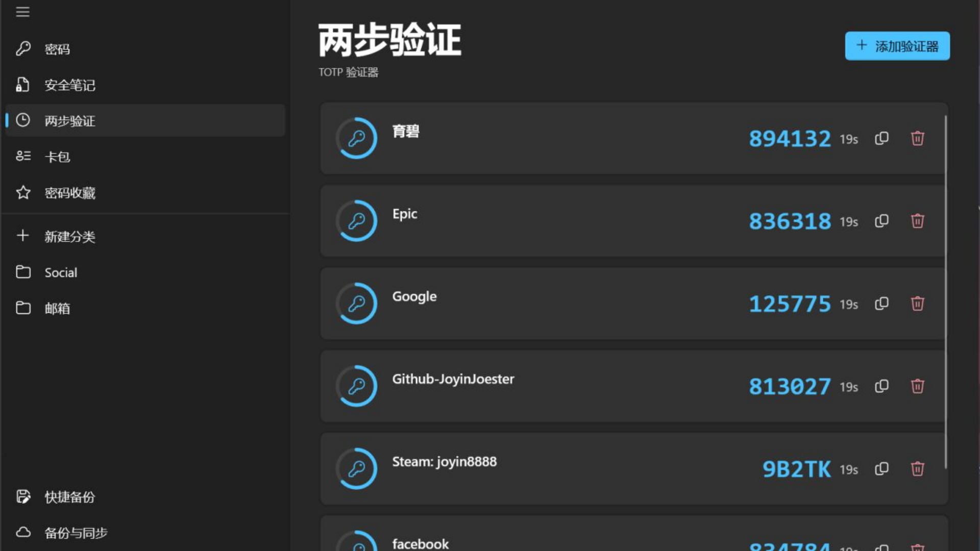Click the TOTP 验证器 subtitle
The height and width of the screenshot is (551, 980).
[349, 72]
